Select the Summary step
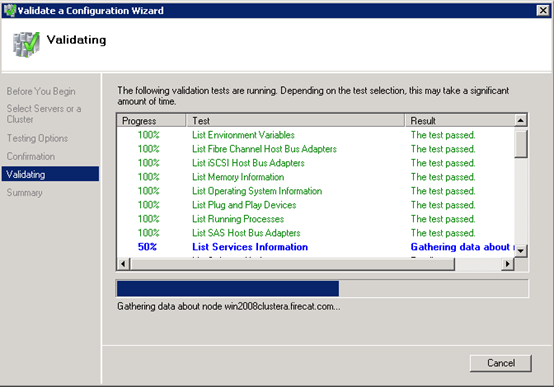Viewport: 554px width, 387px height. point(24,193)
